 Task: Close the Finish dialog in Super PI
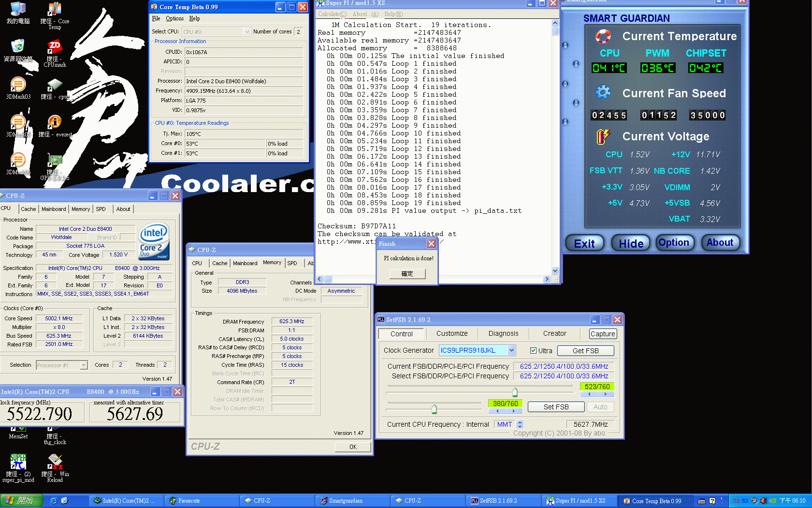[431, 243]
